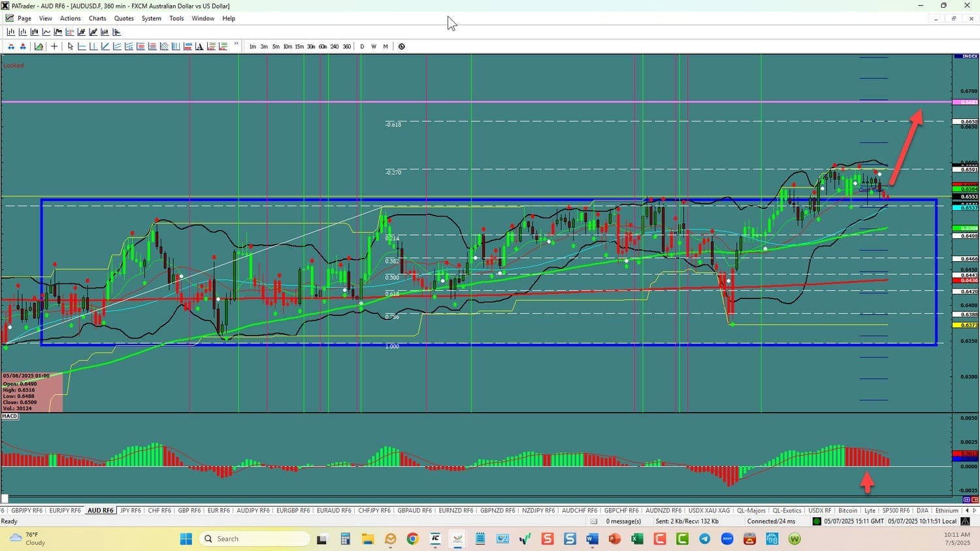Open the Page menu
Screen dimensions: 980x551
point(24,18)
